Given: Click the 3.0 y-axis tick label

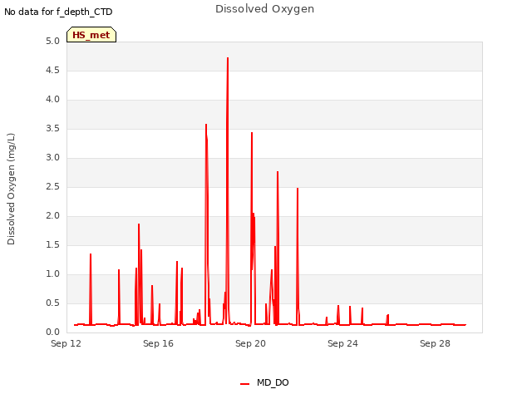Looking at the screenshot, I should click(52, 157).
